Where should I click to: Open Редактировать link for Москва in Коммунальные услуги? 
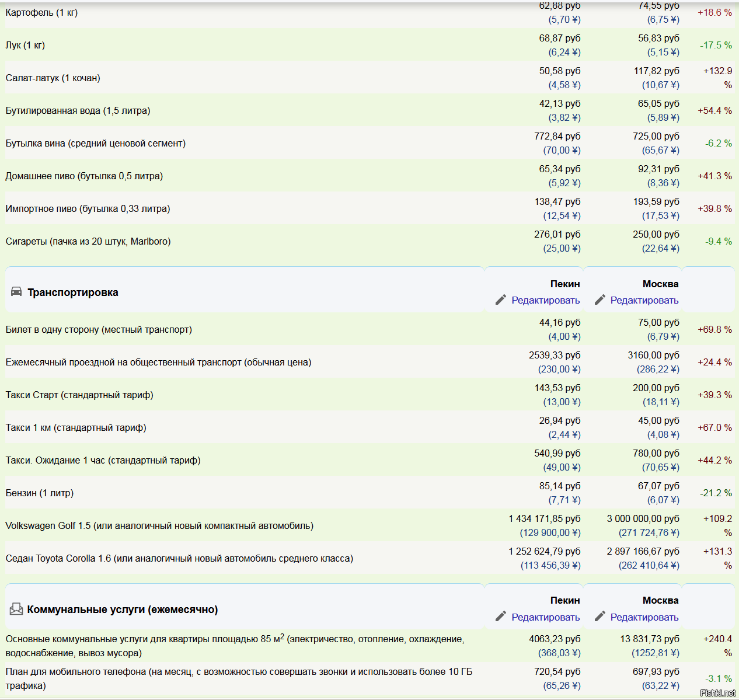pos(644,617)
